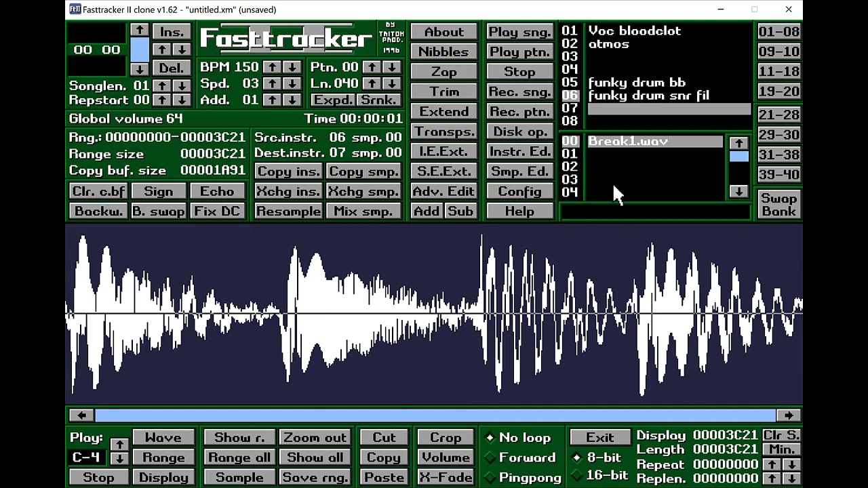
Task: Increase Spd. value with up arrow
Action: point(272,83)
